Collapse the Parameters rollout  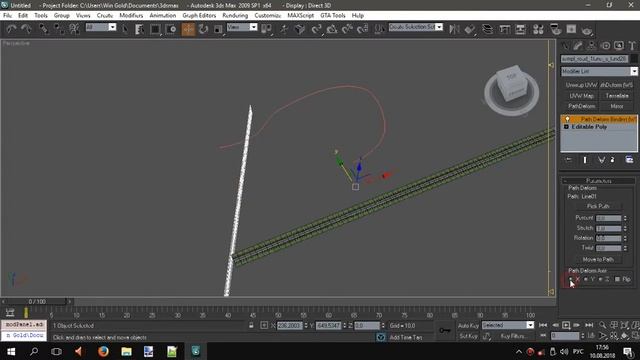pyautogui.click(x=598, y=181)
